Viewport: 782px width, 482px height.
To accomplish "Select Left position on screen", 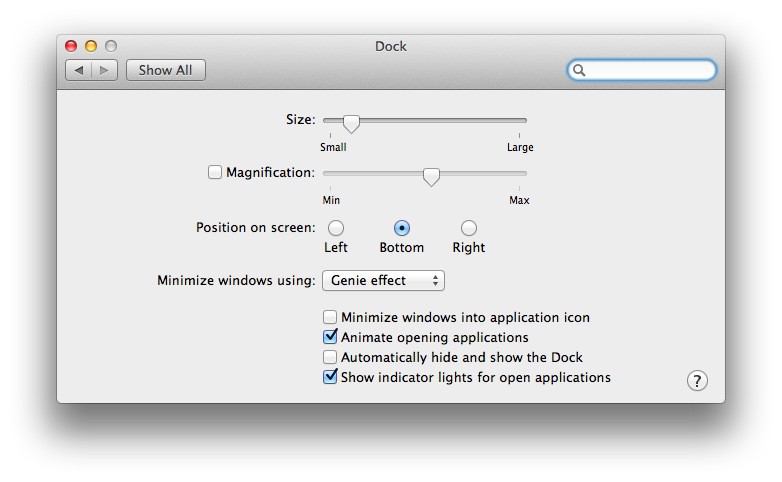I will pos(336,228).
